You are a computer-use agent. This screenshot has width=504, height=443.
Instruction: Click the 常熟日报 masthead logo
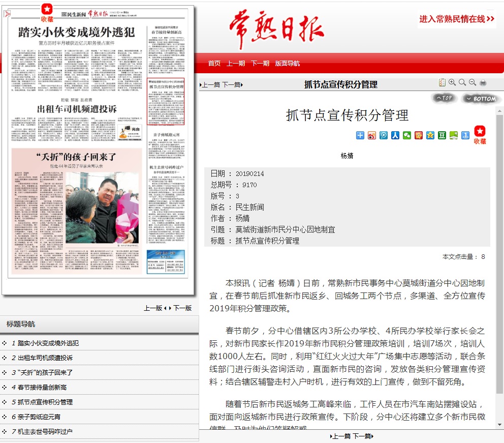pos(277,29)
